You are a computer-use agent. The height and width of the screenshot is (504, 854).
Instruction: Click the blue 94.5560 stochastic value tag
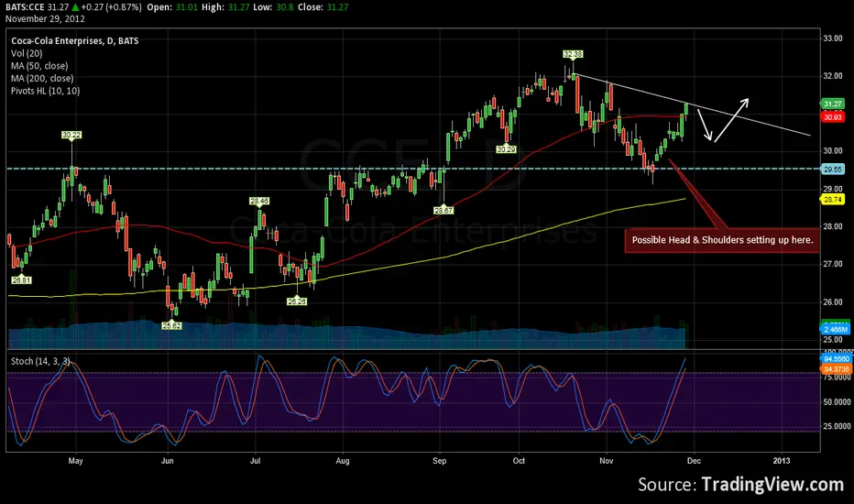836,359
